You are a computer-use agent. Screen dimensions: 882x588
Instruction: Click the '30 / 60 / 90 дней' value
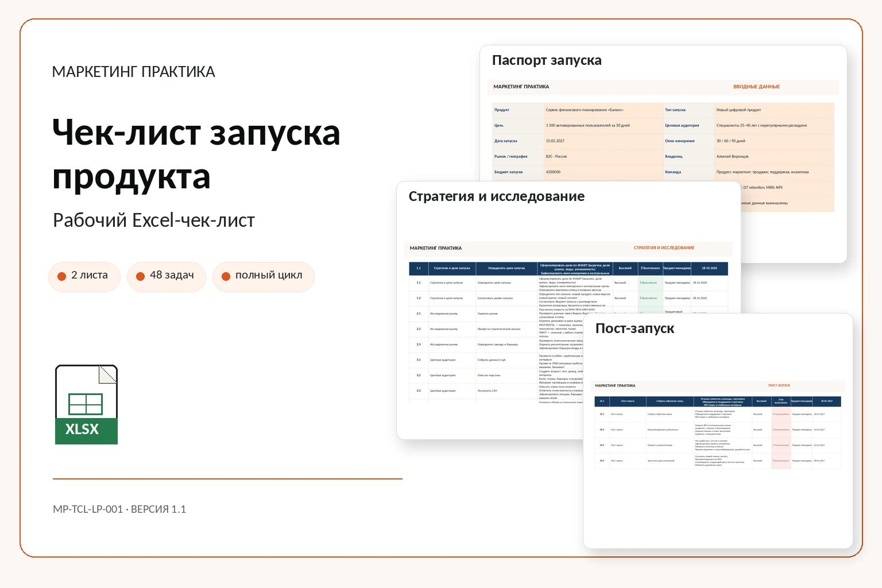click(x=731, y=141)
